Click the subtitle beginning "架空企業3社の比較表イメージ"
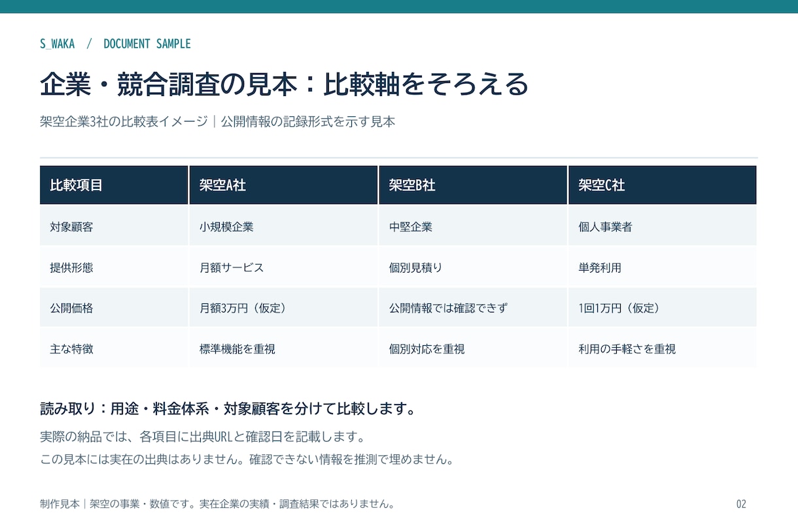This screenshot has width=798, height=532. [x=217, y=122]
